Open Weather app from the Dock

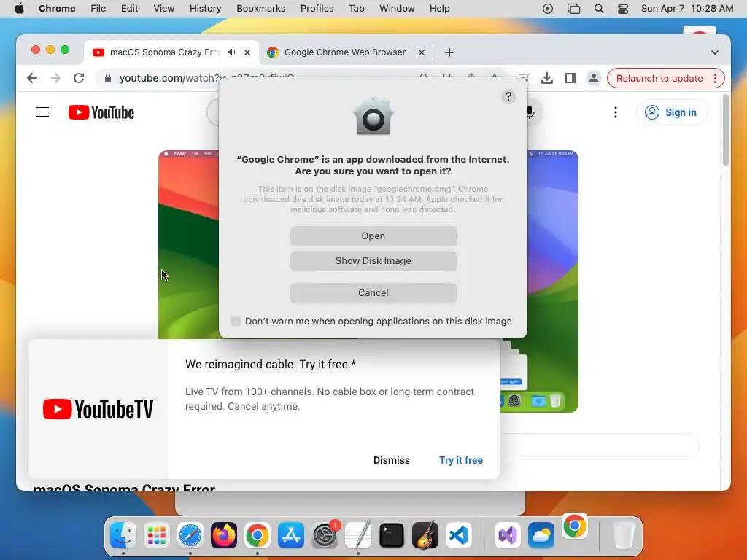(x=541, y=535)
